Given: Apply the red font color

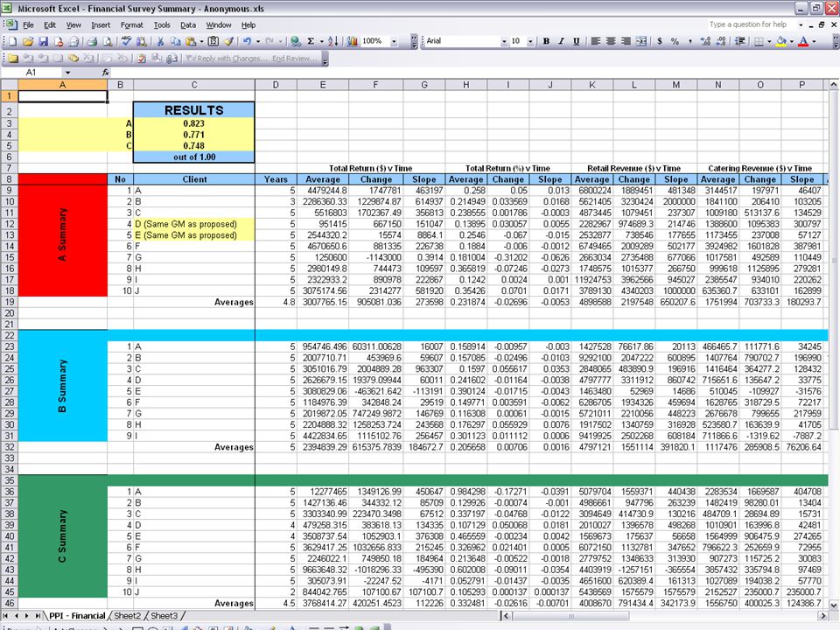Looking at the screenshot, I should (803, 41).
